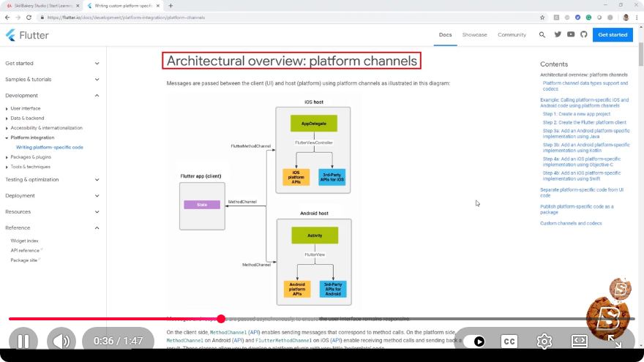Toggle the autoplay switch in the player
The image size is (644, 362).
coord(475,342)
